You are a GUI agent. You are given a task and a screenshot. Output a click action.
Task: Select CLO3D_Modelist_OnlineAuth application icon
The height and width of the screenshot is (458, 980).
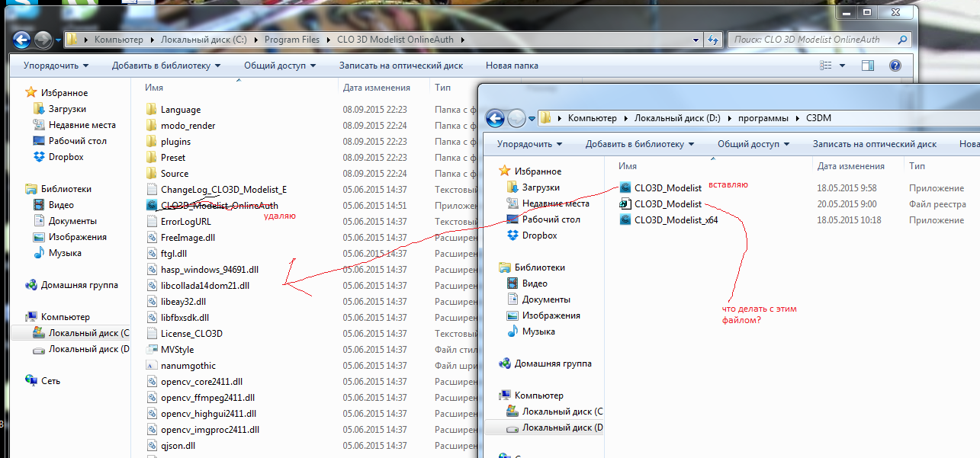tap(151, 206)
